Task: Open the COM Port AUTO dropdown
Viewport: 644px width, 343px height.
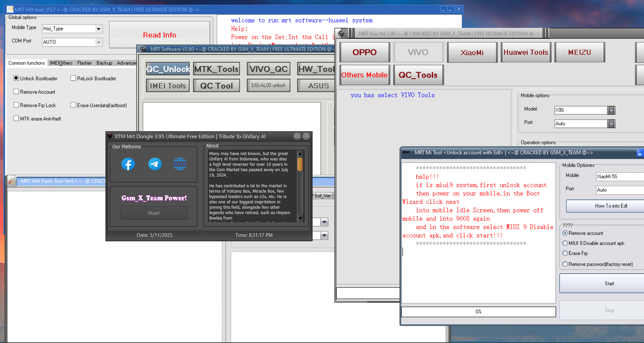Action: (98, 42)
